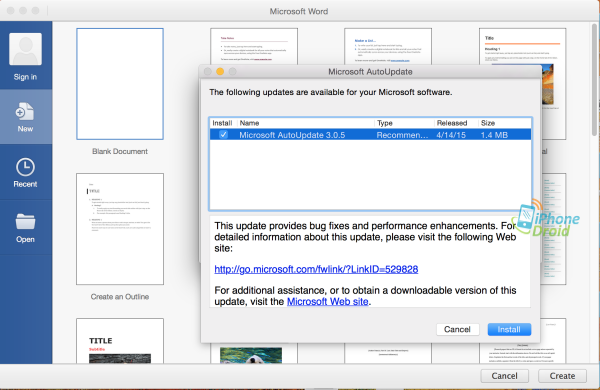Cancel the Microsoft AutoUpdate dialog
The width and height of the screenshot is (600, 390).
point(457,330)
